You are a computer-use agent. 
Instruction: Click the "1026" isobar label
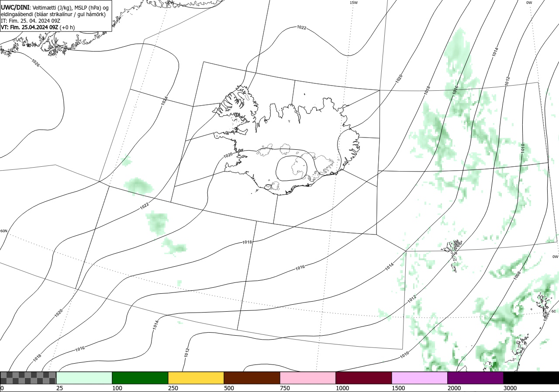coord(35,62)
